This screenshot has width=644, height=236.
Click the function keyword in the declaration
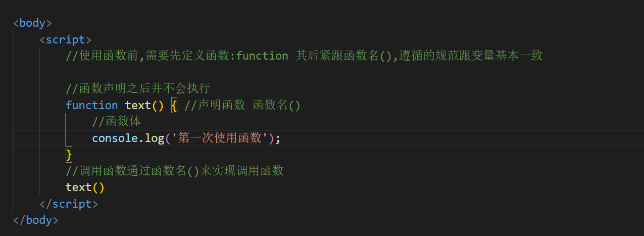[91, 105]
